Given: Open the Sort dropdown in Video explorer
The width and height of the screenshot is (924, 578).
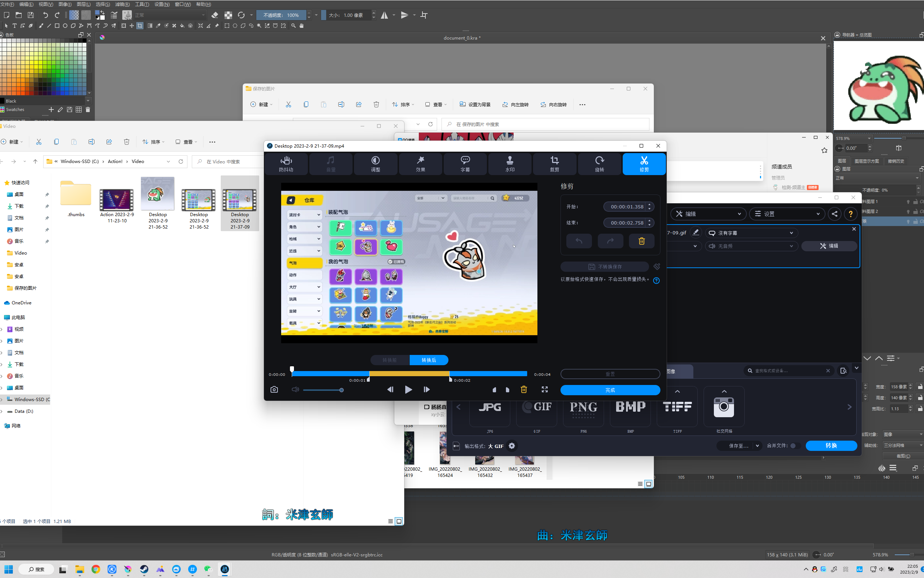Looking at the screenshot, I should [153, 142].
